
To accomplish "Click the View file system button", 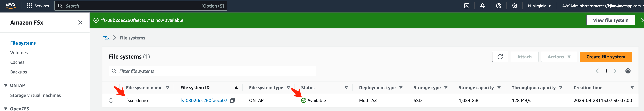I will (x=611, y=20).
